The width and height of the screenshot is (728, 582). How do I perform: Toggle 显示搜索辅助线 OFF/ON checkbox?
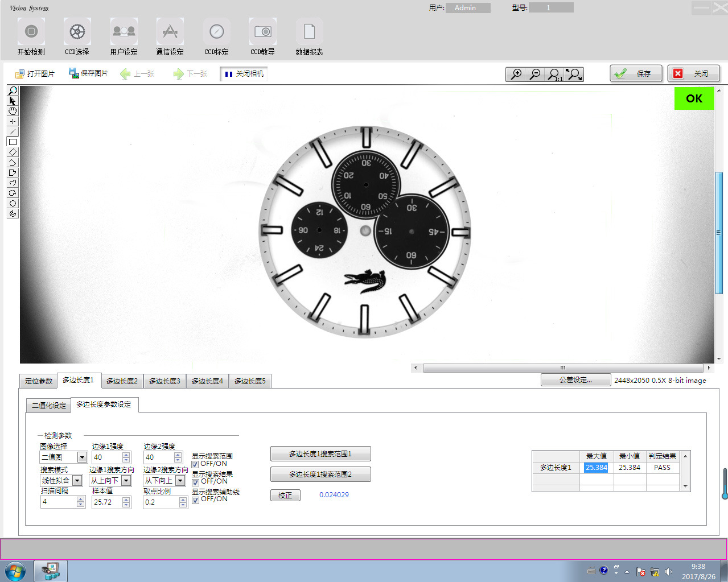[x=195, y=500]
